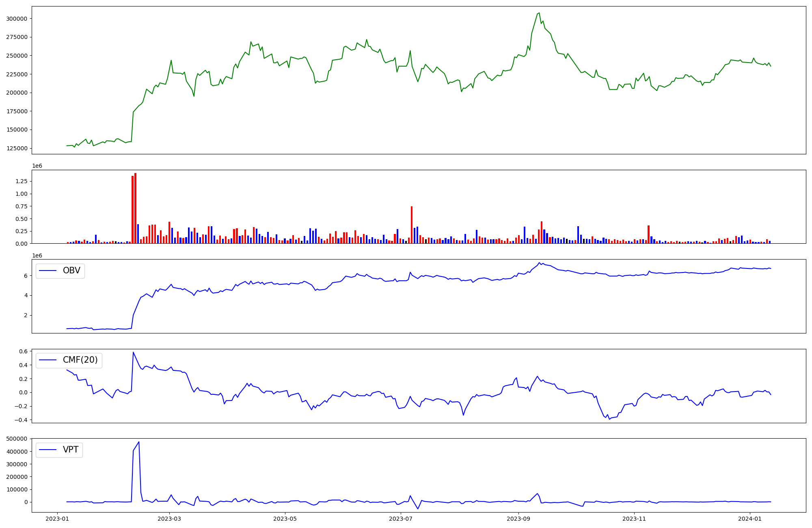Click the CMF(20) legend entry

(69, 360)
